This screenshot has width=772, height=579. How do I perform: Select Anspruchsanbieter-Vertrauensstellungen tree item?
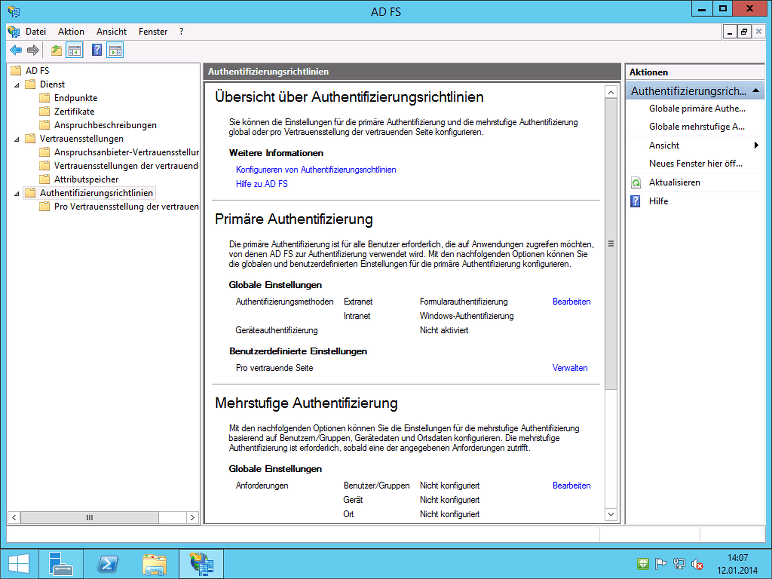click(127, 152)
